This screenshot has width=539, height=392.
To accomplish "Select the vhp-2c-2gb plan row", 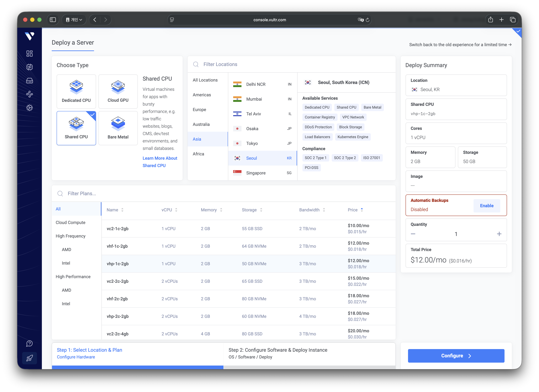I will pos(249,316).
